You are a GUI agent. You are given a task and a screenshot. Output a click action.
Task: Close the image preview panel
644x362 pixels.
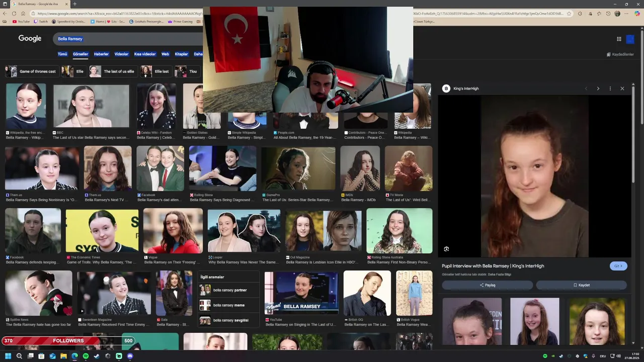(x=622, y=88)
